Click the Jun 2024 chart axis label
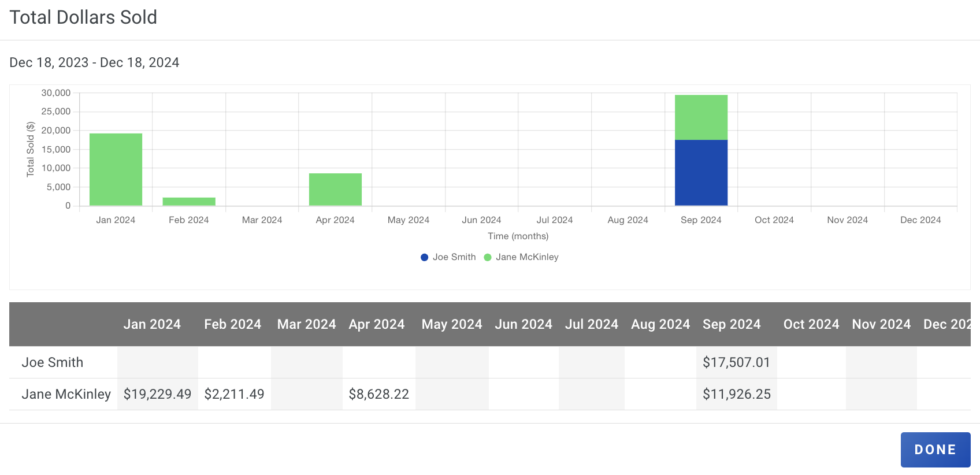The width and height of the screenshot is (980, 475). pos(481,220)
